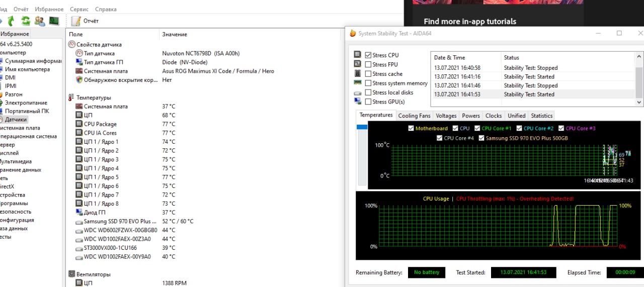
Task: Toggle the CPU Core #4 graph checkbox
Action: (440, 138)
